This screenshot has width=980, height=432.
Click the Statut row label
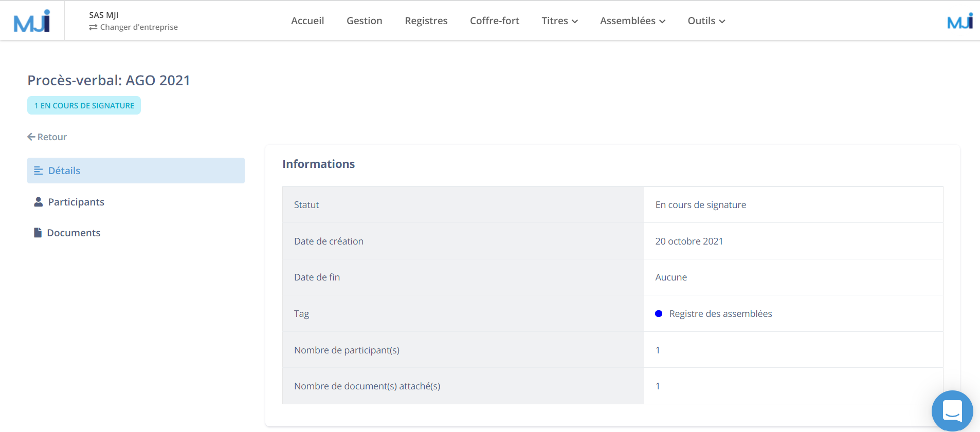click(x=306, y=204)
